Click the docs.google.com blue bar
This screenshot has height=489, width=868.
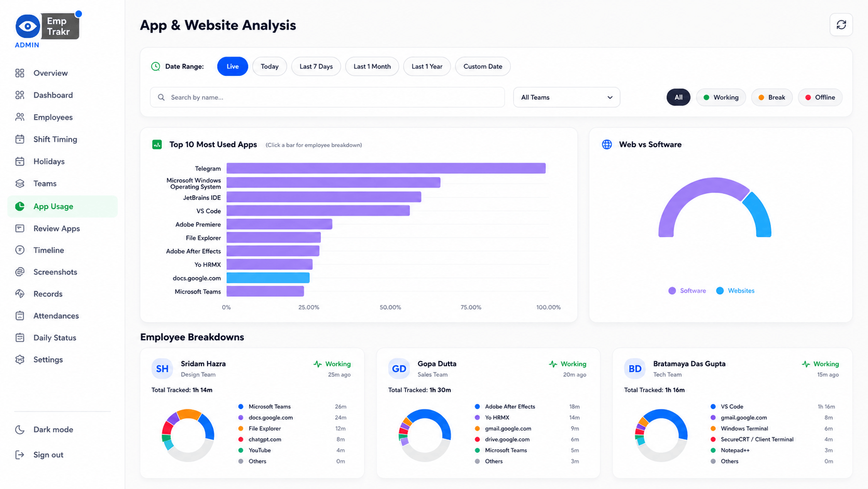pyautogui.click(x=268, y=278)
